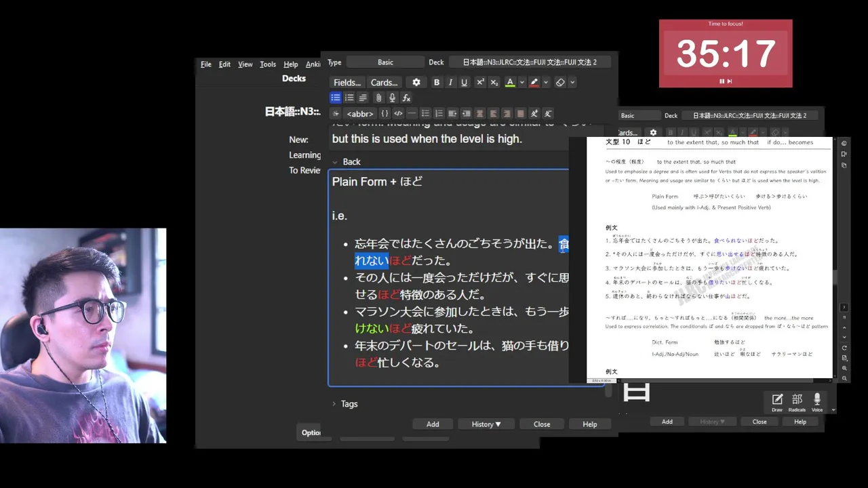The height and width of the screenshot is (488, 868).
Task: Skip to next focus timer session
Action: tap(730, 81)
